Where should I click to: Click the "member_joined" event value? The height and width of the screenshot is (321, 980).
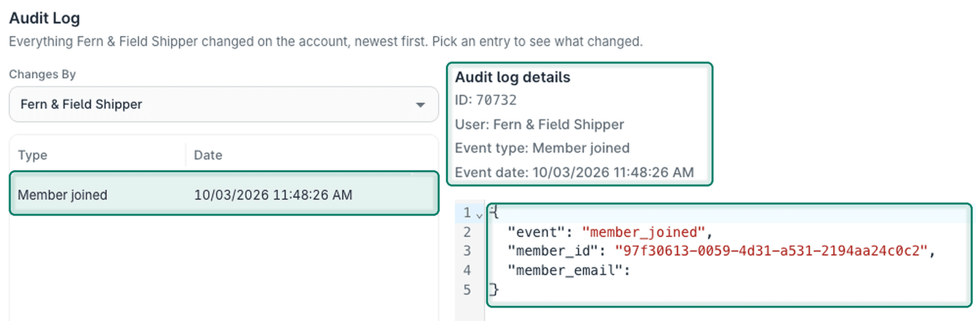643,232
